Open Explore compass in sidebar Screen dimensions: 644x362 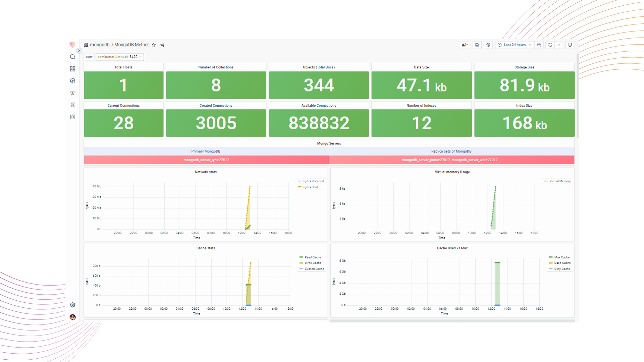coord(72,81)
